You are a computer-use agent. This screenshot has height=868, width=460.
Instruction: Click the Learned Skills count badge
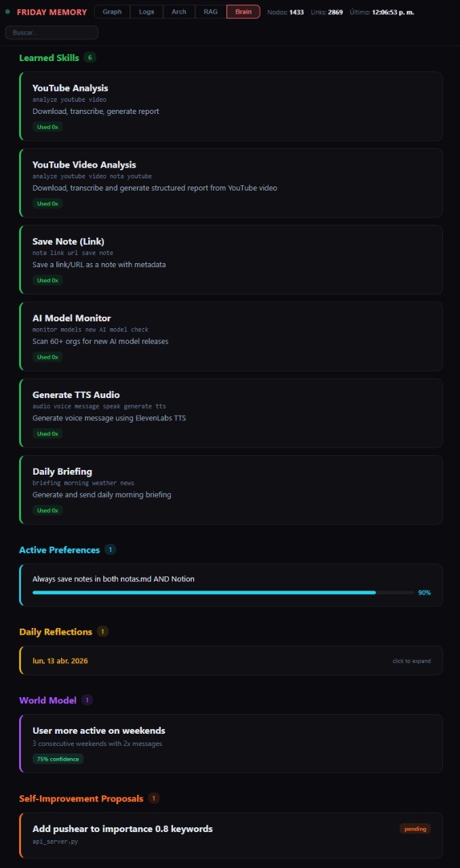click(x=92, y=58)
